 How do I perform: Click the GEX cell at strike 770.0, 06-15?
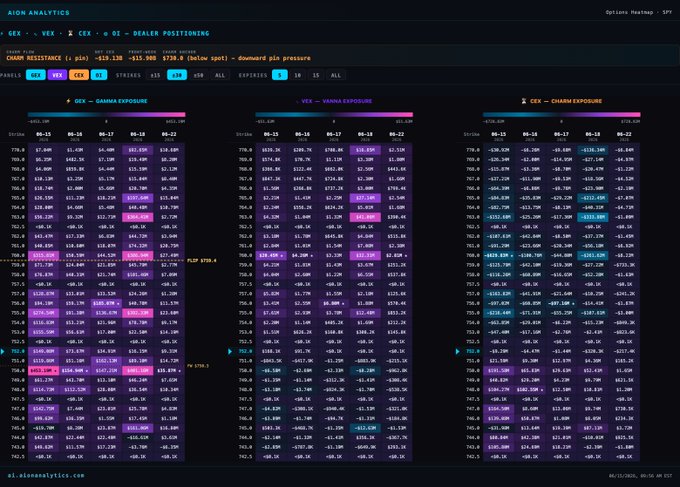tap(43, 150)
